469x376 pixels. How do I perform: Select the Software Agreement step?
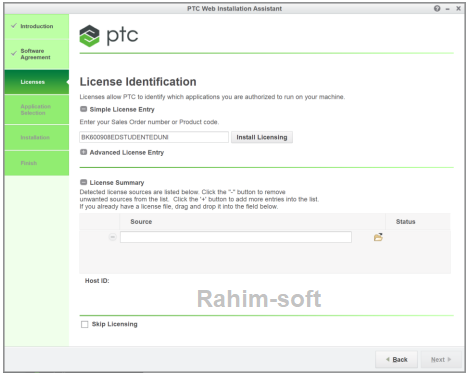37,54
